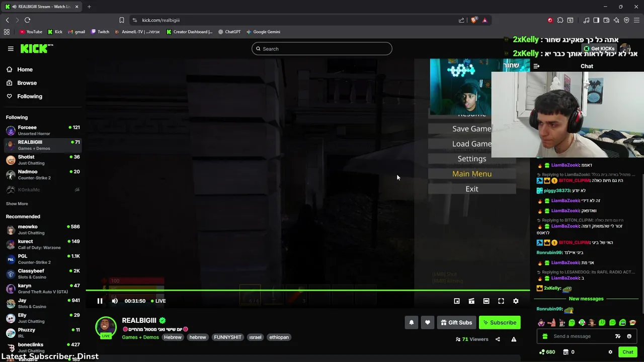Click Get KICKs button
The height and width of the screenshot is (362, 644).
pos(599,49)
